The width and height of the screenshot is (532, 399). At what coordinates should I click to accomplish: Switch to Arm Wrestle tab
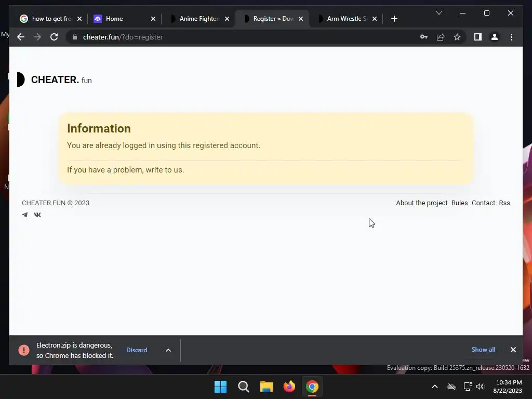347,19
